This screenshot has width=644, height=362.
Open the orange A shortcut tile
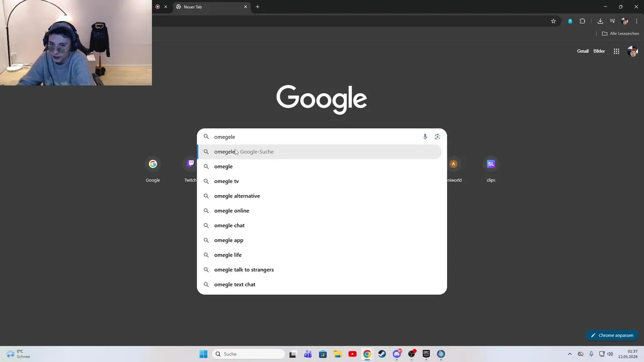click(453, 170)
